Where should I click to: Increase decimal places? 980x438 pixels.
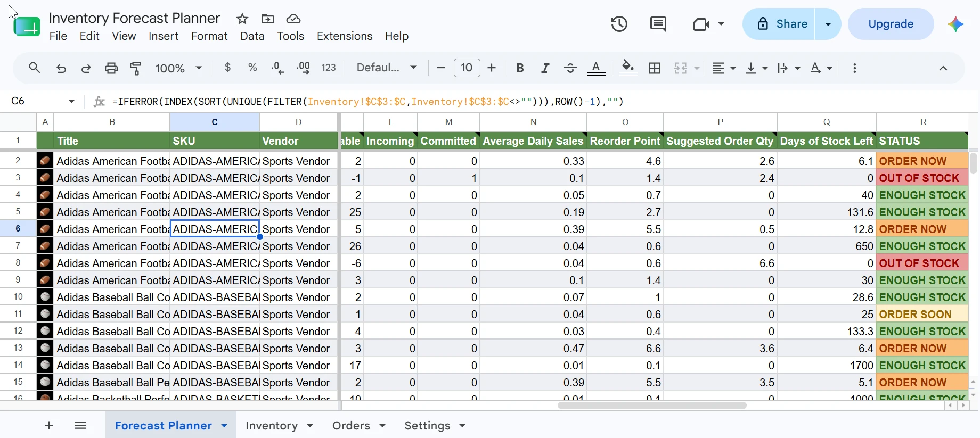click(303, 68)
